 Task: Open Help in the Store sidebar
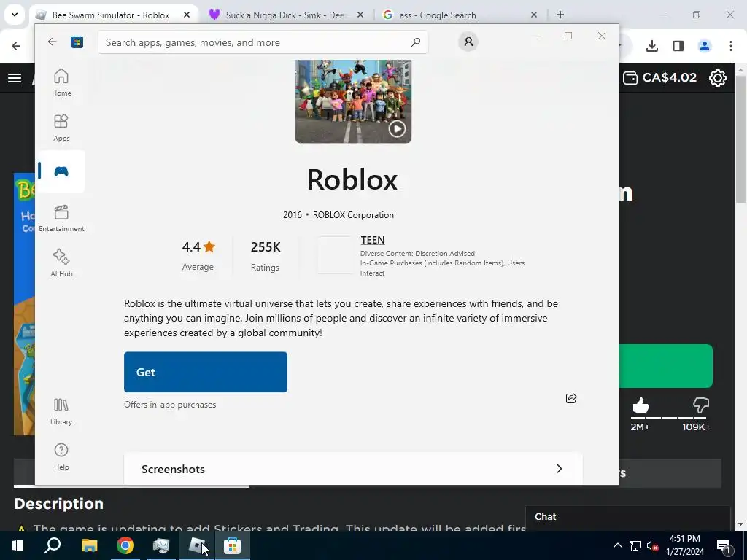(x=61, y=456)
